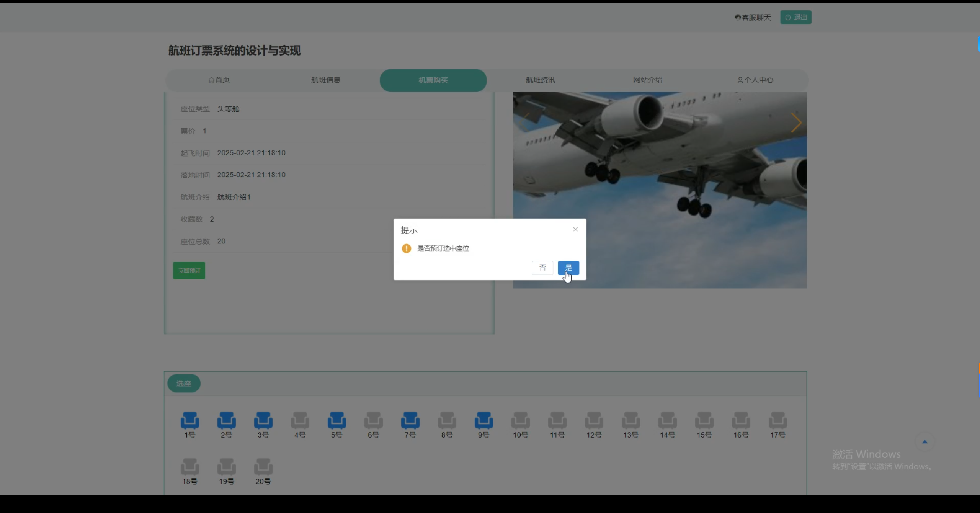Select seat 18号 in the bottom row

click(x=190, y=467)
